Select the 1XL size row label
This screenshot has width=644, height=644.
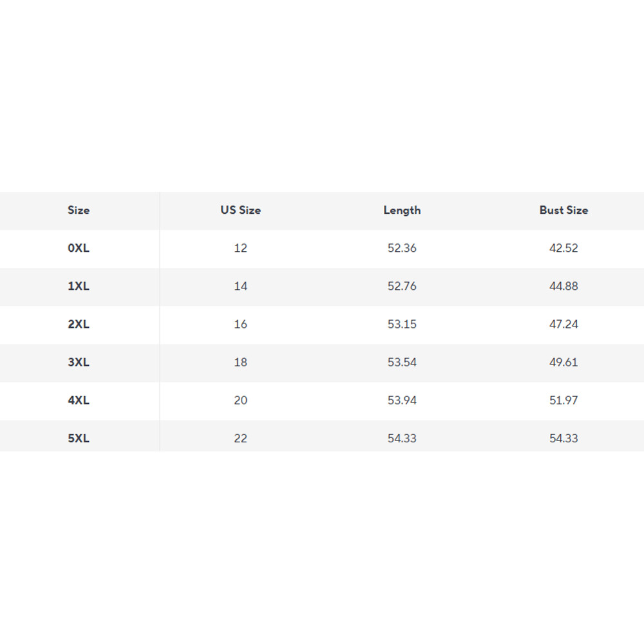(79, 286)
